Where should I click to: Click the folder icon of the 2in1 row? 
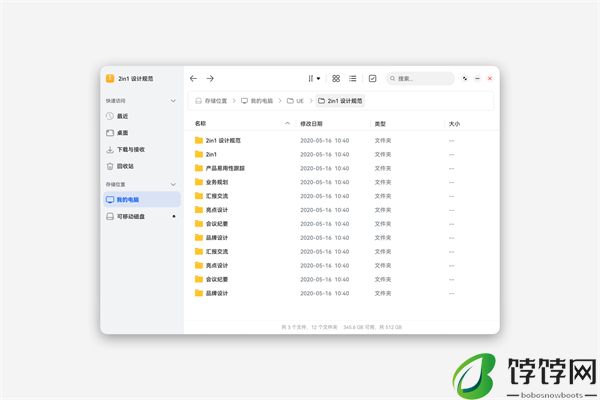(199, 154)
